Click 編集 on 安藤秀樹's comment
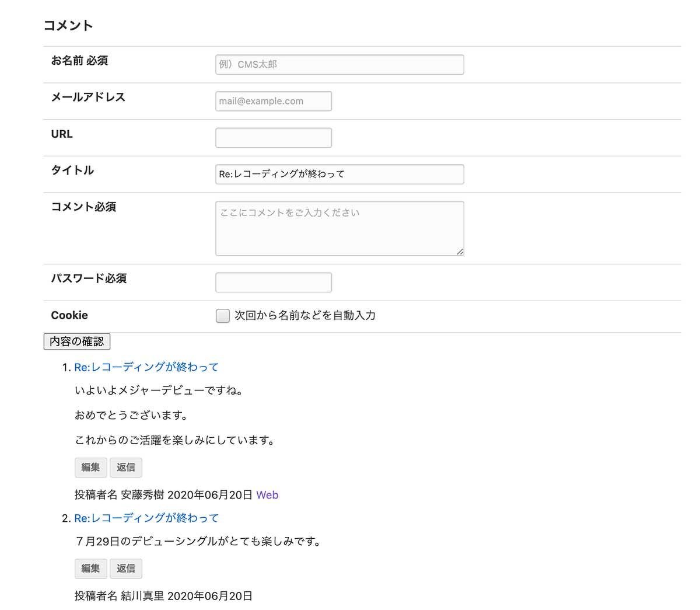 [90, 468]
